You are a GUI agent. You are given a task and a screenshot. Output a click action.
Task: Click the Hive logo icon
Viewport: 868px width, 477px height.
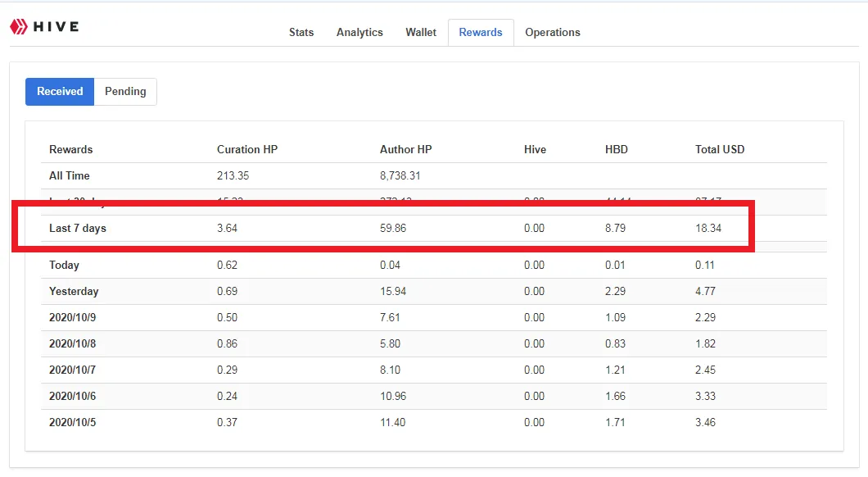click(18, 26)
